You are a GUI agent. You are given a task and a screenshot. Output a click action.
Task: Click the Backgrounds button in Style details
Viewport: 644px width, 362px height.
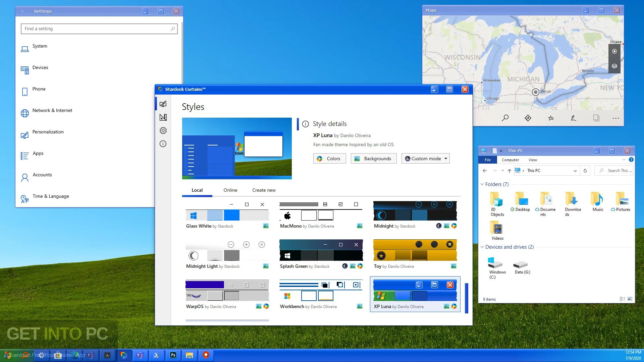(x=374, y=158)
